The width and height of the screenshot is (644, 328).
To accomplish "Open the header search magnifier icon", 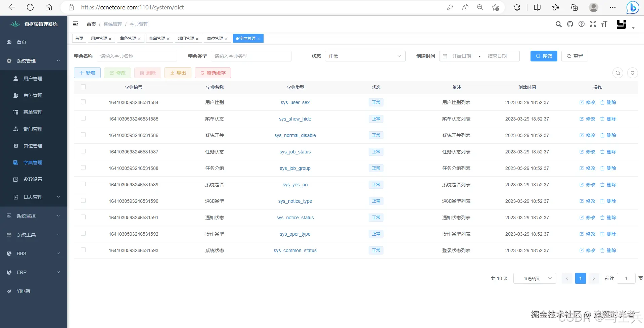I will pos(558,24).
